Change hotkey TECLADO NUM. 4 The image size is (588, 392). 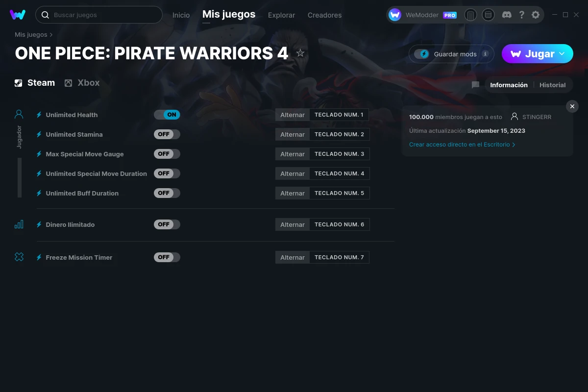339,173
